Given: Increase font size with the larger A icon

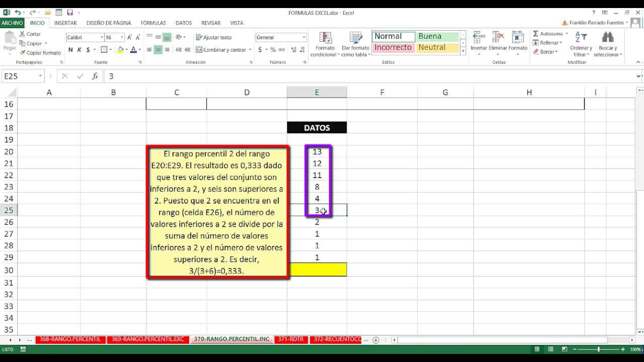Looking at the screenshot, I should point(129,37).
